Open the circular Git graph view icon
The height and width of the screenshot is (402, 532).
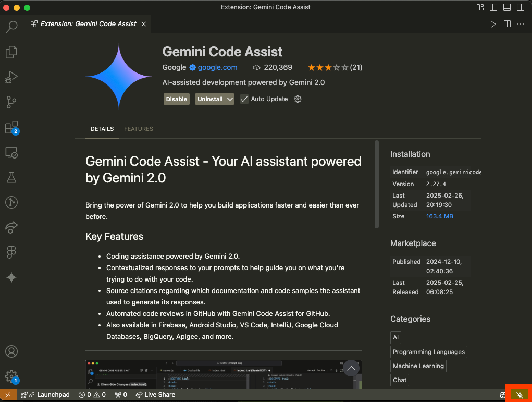coord(11,202)
